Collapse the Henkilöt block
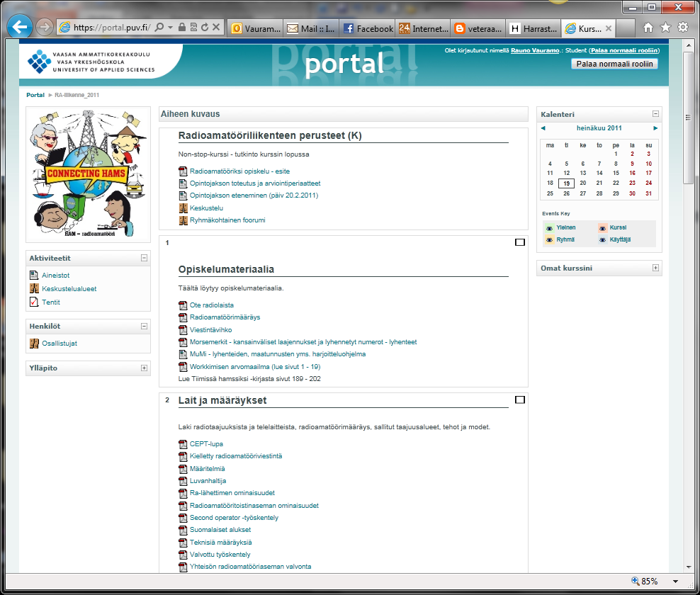Image resolution: width=700 pixels, height=595 pixels. 145,327
